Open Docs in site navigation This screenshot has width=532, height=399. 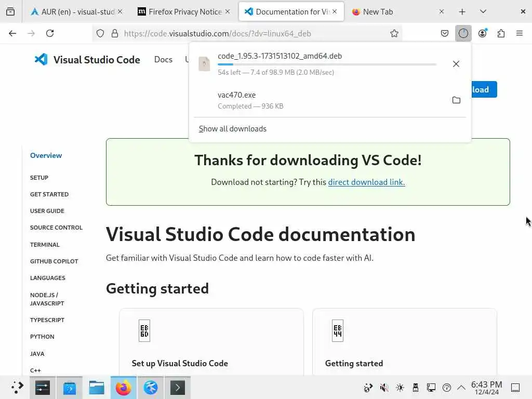[163, 59]
